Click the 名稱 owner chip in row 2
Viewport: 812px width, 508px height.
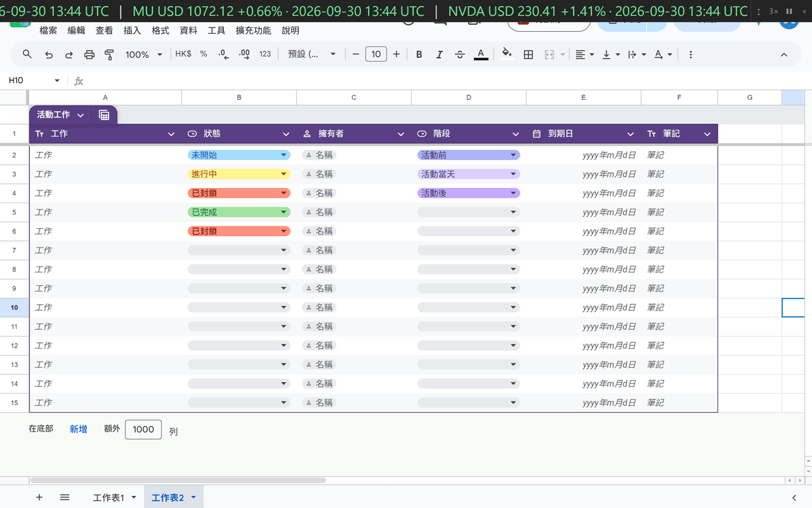point(319,155)
